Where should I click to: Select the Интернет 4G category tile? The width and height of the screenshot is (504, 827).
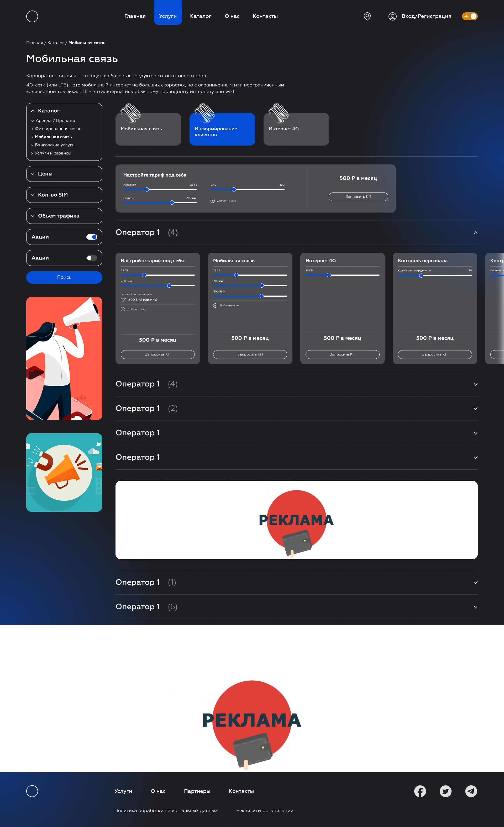tap(296, 129)
